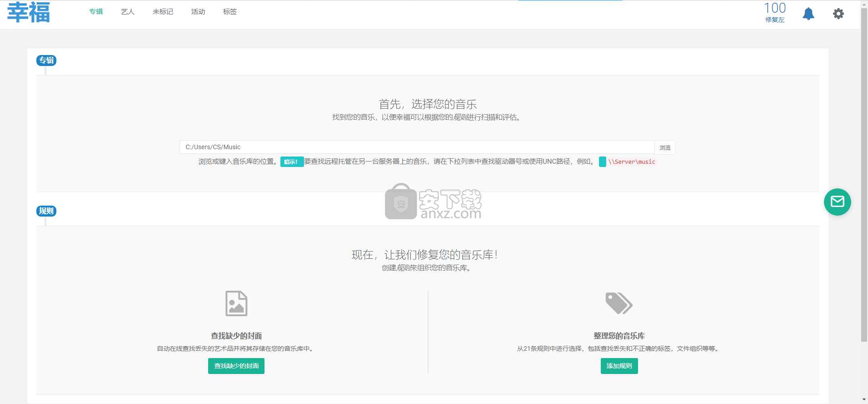The image size is (868, 404).
Task: Open the 专辑 tab in top navigation
Action: [96, 12]
